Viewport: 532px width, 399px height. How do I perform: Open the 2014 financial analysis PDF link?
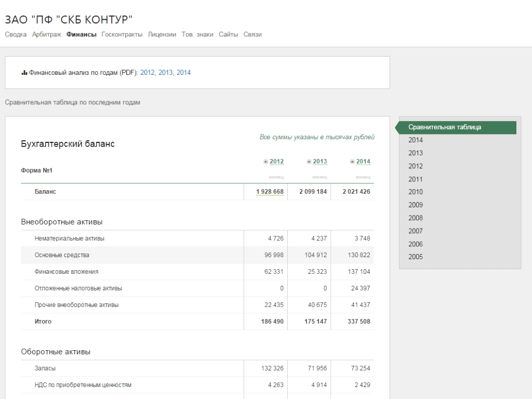(x=183, y=73)
